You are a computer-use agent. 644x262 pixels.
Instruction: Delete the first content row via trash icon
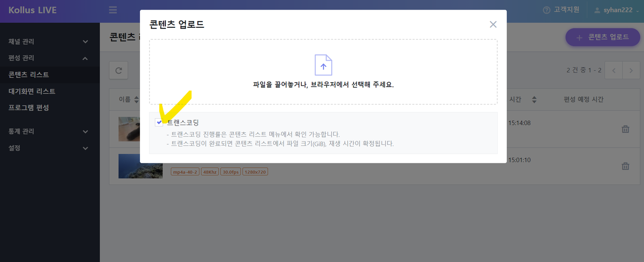[x=625, y=129]
